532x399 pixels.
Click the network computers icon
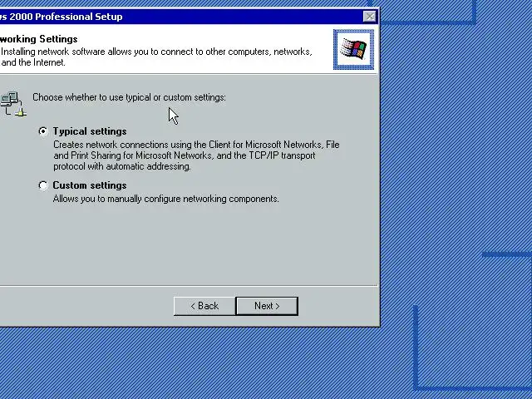13,104
